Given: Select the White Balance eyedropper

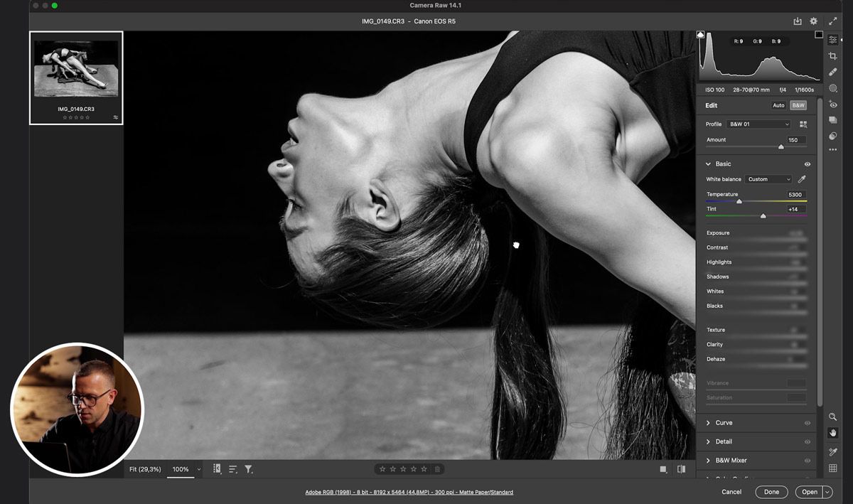Looking at the screenshot, I should (803, 179).
